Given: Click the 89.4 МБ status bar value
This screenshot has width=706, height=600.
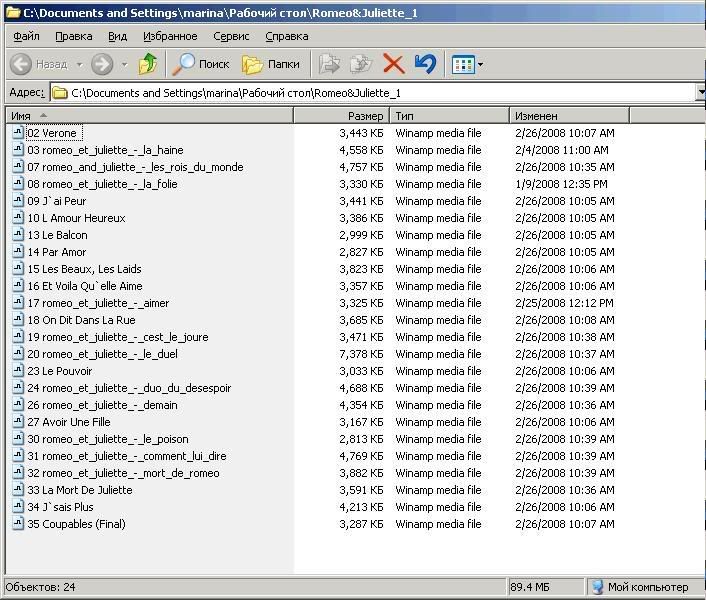Looking at the screenshot, I should coord(530,587).
